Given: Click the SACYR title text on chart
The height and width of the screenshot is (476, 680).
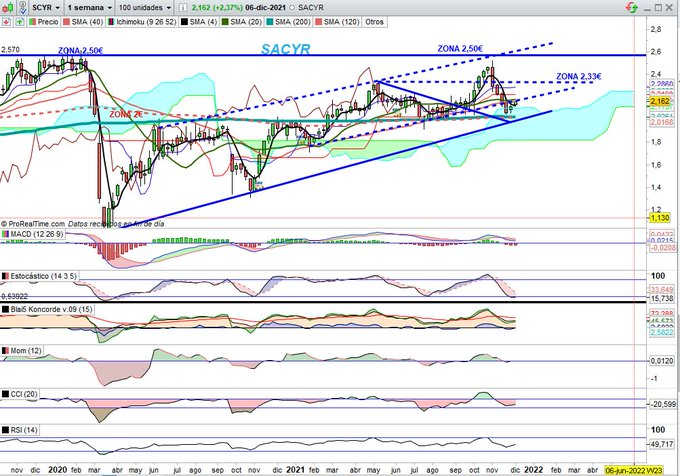Looking at the screenshot, I should [285, 49].
